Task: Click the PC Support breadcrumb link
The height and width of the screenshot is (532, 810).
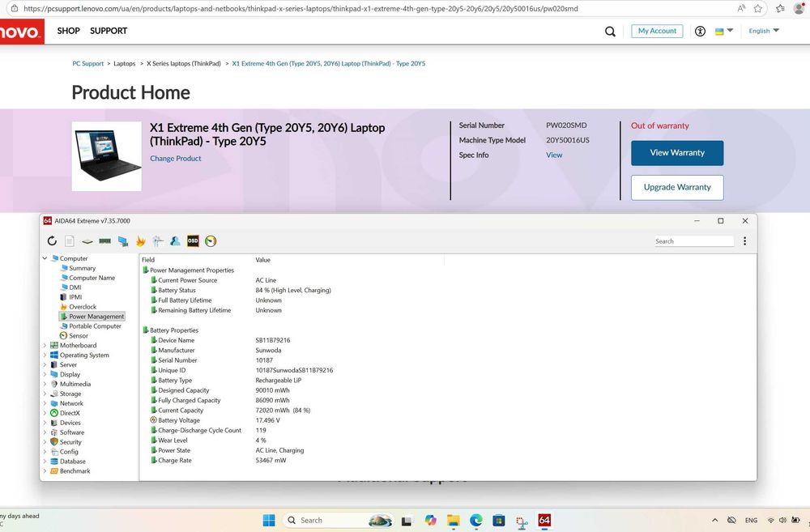Action: (x=87, y=63)
